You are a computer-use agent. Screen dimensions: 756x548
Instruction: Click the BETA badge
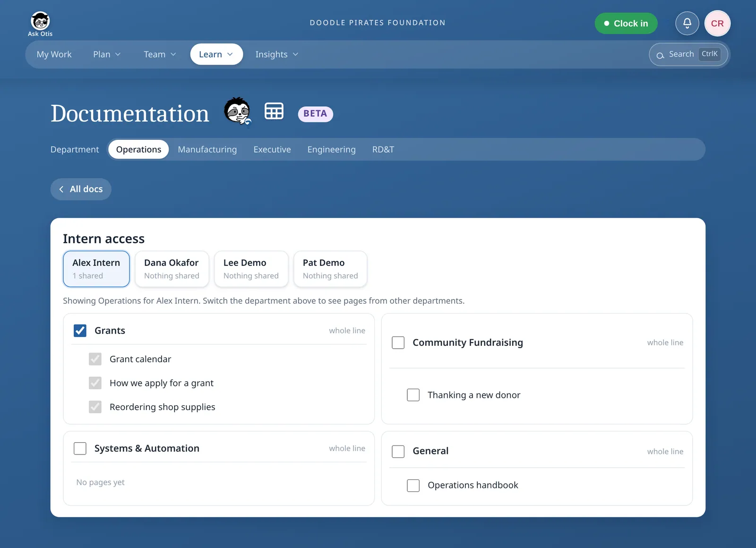coord(315,114)
